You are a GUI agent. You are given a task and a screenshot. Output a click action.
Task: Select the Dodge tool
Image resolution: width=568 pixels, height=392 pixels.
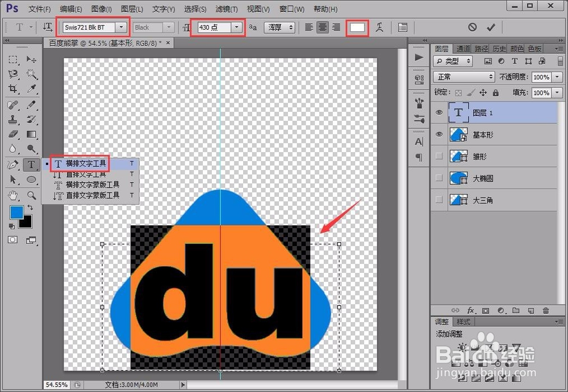(x=31, y=149)
